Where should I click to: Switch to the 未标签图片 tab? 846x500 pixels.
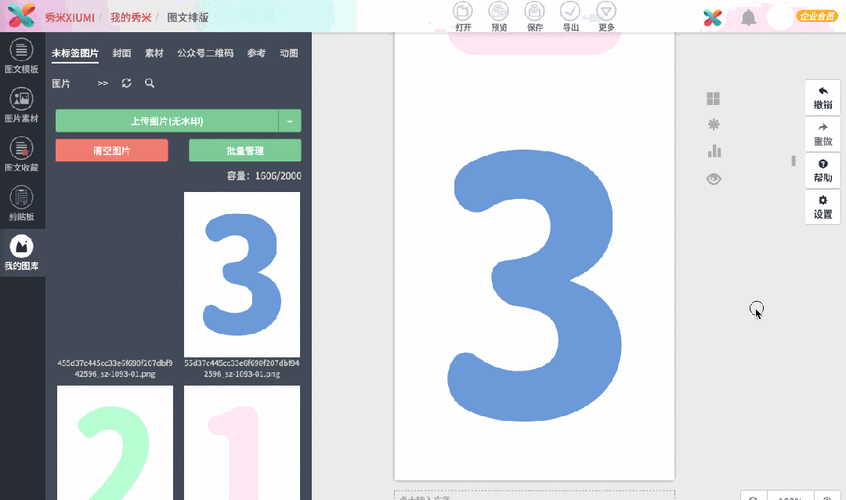[x=75, y=53]
